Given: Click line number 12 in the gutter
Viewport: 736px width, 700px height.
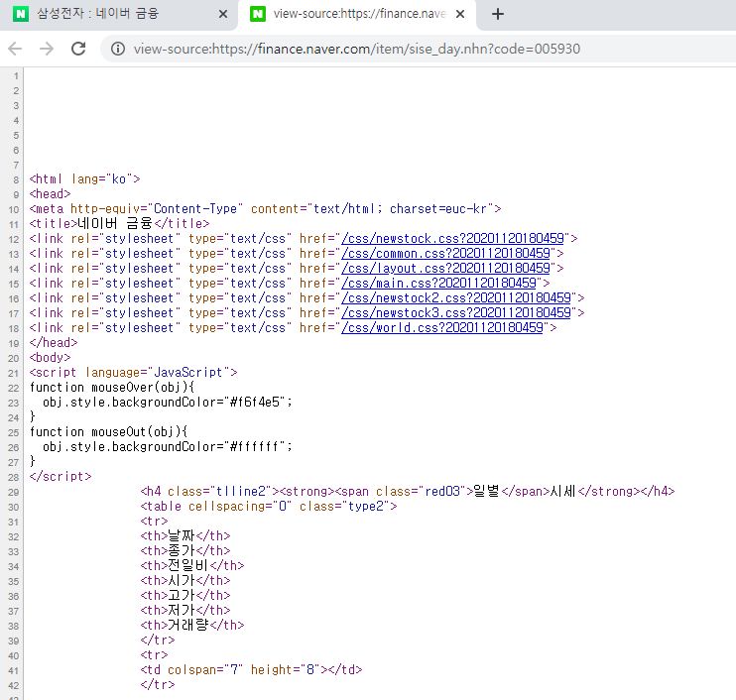Looking at the screenshot, I should coord(14,240).
